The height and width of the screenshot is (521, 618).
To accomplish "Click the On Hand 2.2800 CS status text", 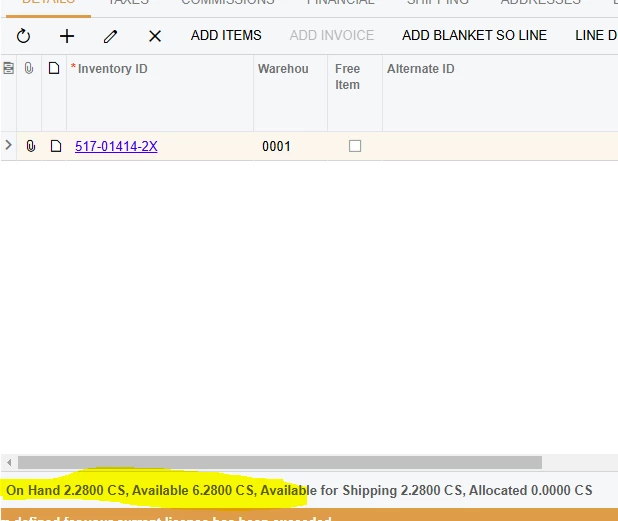I will (65, 490).
